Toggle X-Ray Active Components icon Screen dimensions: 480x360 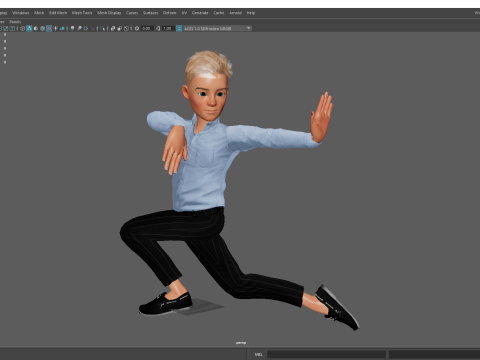pyautogui.click(x=119, y=28)
